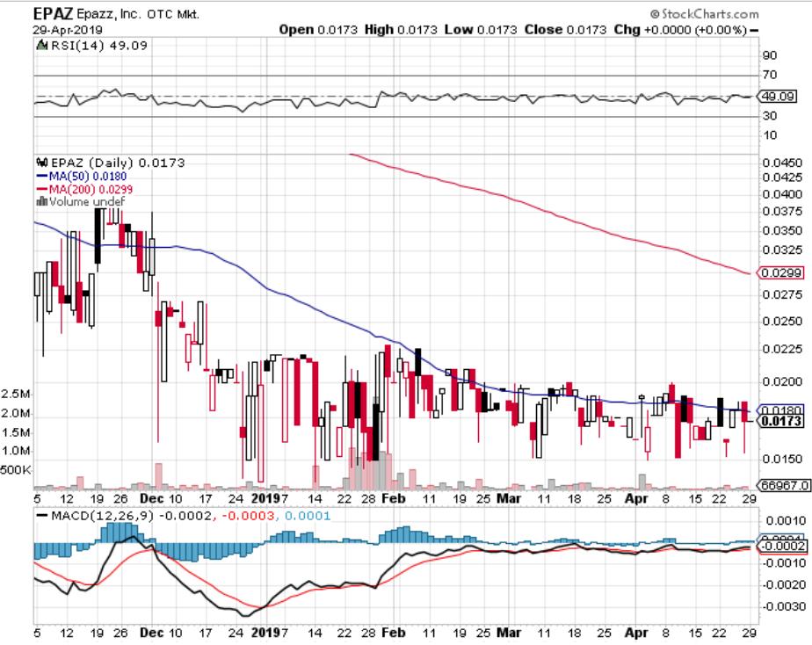Click the Open 0.0173 value in header
This screenshot has width=812, height=645.
[x=318, y=30]
